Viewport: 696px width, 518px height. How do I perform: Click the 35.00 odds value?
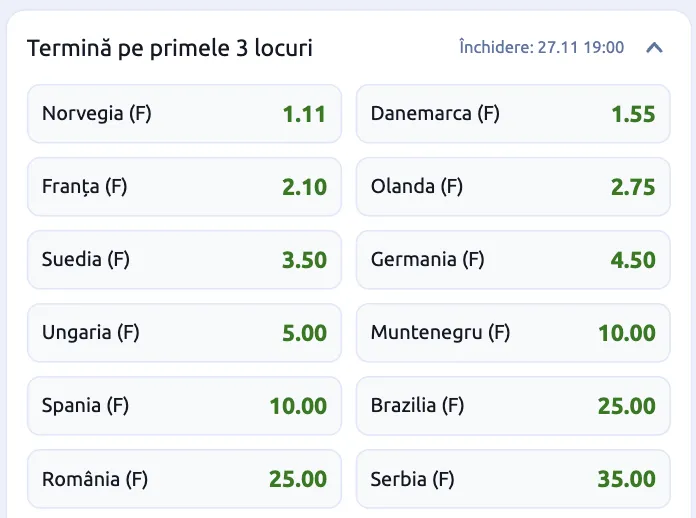pos(626,480)
